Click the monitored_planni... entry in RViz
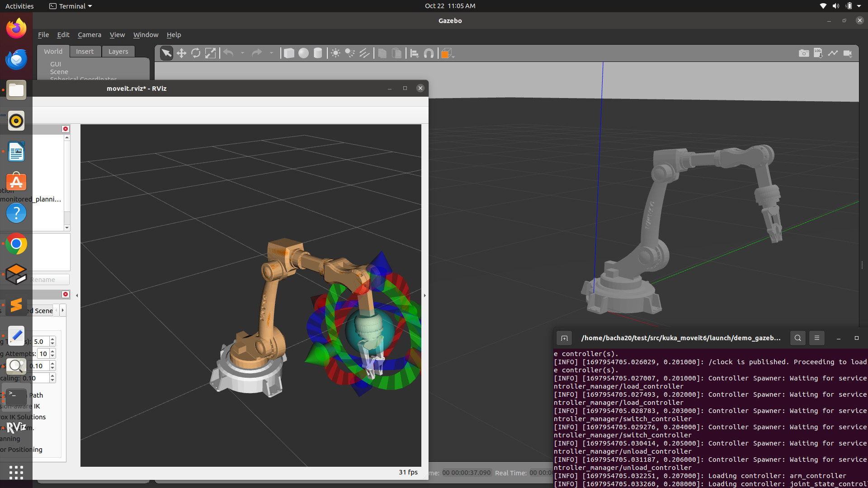 (x=31, y=199)
